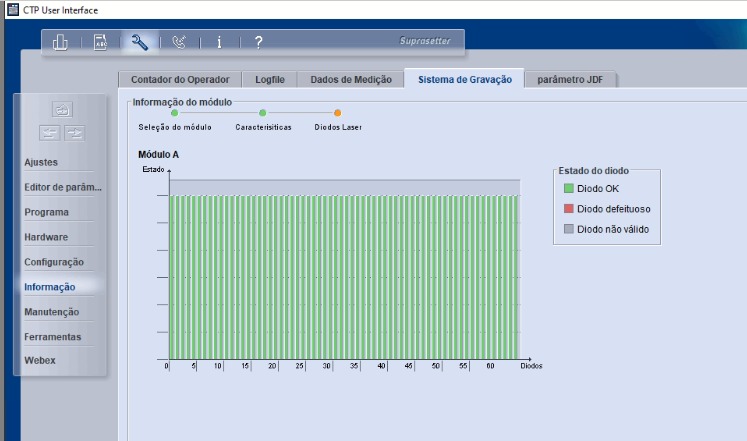The height and width of the screenshot is (441, 747).
Task: Open the parâmetro JDF tab
Action: pos(571,79)
